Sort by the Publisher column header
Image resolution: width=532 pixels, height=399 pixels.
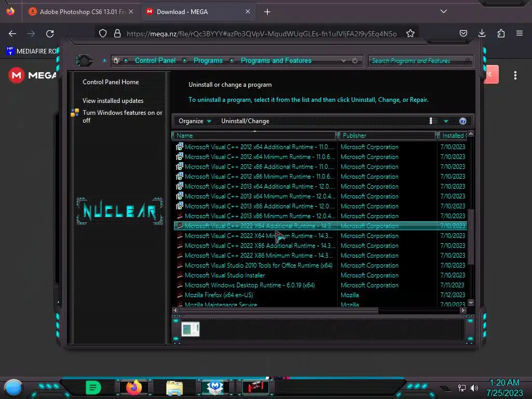[x=387, y=136]
